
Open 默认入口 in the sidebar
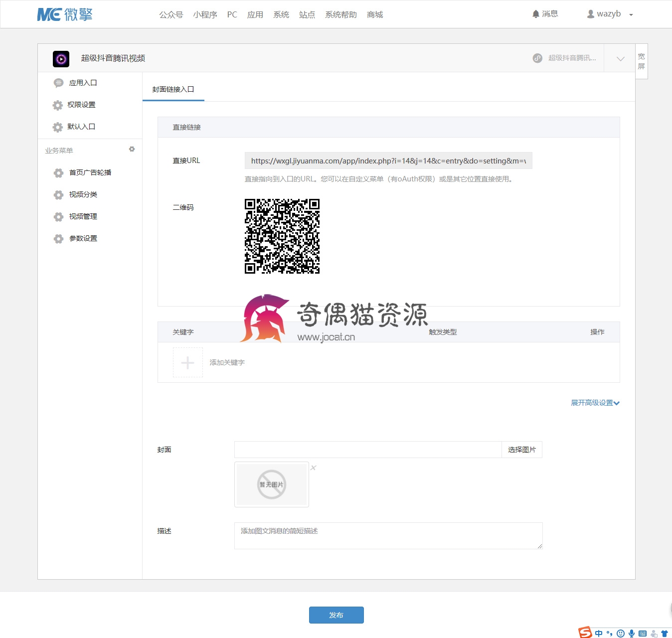coord(81,127)
